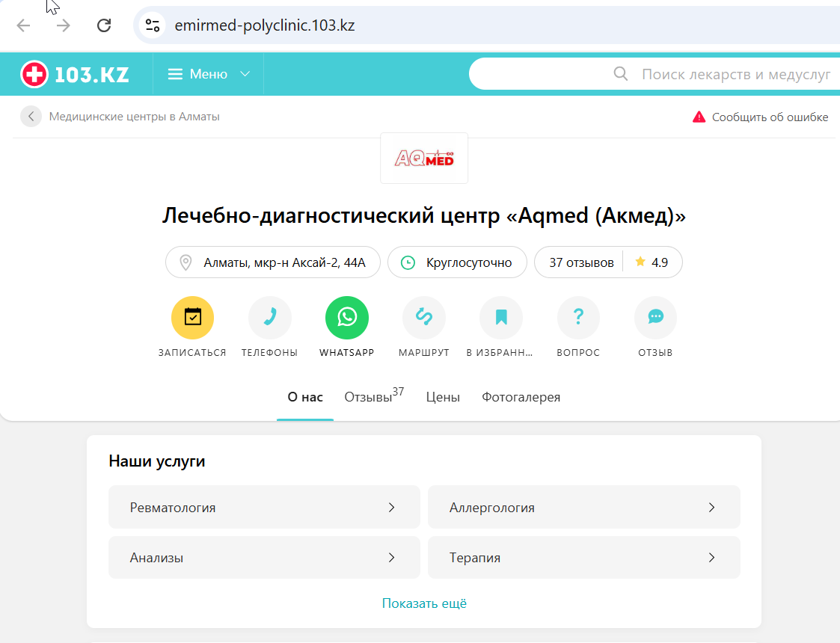Expand the Анализы service

pyautogui.click(x=264, y=557)
